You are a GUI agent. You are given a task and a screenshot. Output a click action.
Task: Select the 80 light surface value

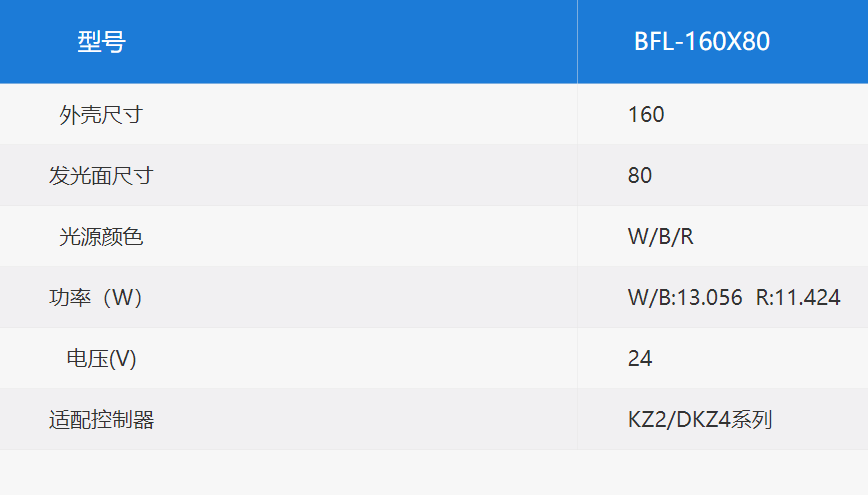(x=639, y=176)
